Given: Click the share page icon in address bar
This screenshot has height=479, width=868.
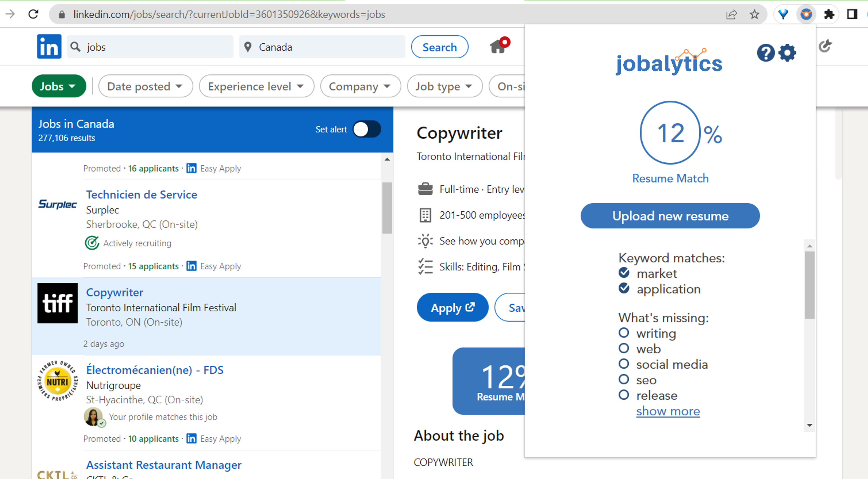Looking at the screenshot, I should (x=731, y=14).
